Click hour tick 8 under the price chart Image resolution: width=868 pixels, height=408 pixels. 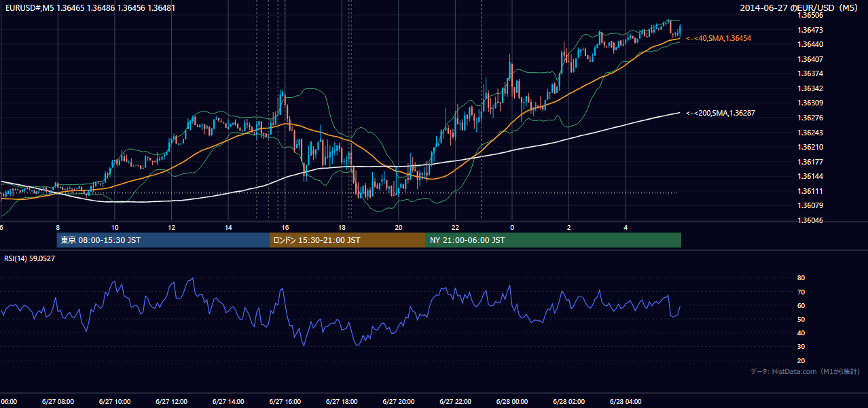point(58,227)
